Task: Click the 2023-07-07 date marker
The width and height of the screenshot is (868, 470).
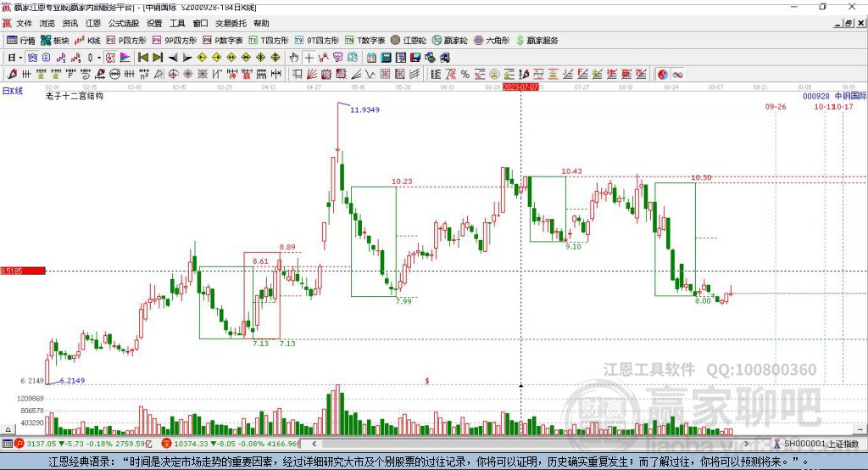Action: (x=520, y=87)
